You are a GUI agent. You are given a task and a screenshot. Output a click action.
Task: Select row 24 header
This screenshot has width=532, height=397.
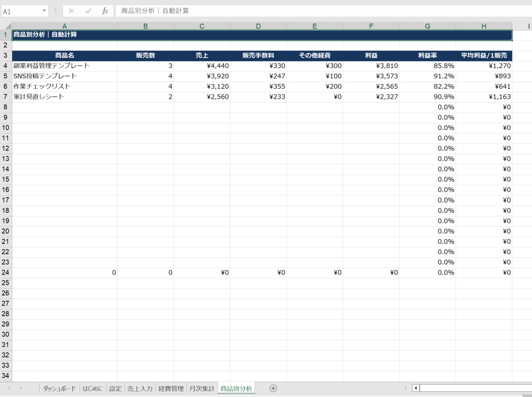pos(5,272)
